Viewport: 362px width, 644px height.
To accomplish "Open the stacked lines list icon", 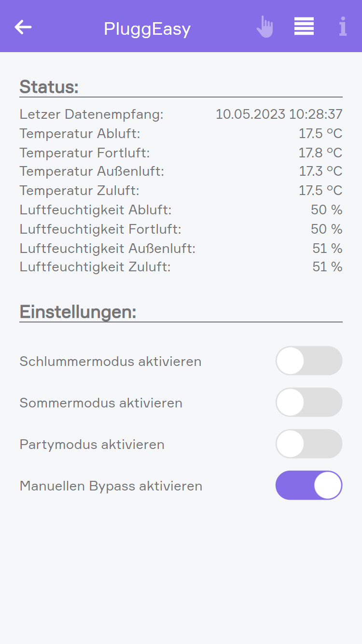I will click(x=304, y=27).
